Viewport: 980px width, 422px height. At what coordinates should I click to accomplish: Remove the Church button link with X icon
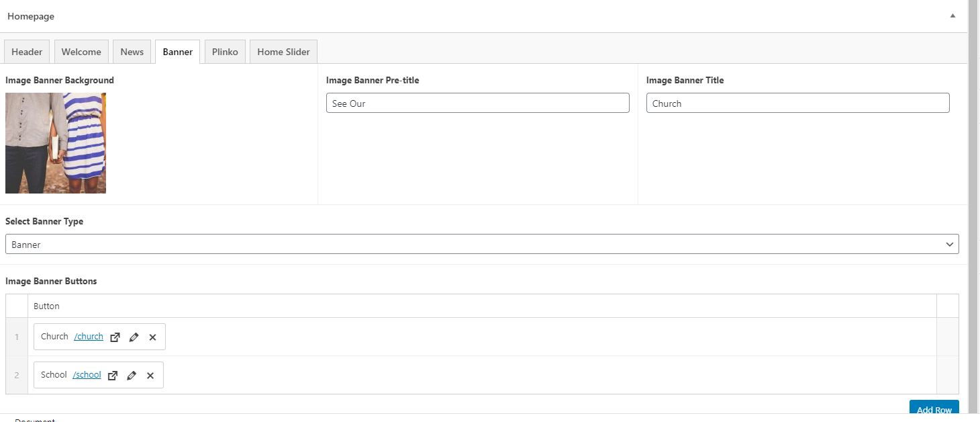coord(152,337)
